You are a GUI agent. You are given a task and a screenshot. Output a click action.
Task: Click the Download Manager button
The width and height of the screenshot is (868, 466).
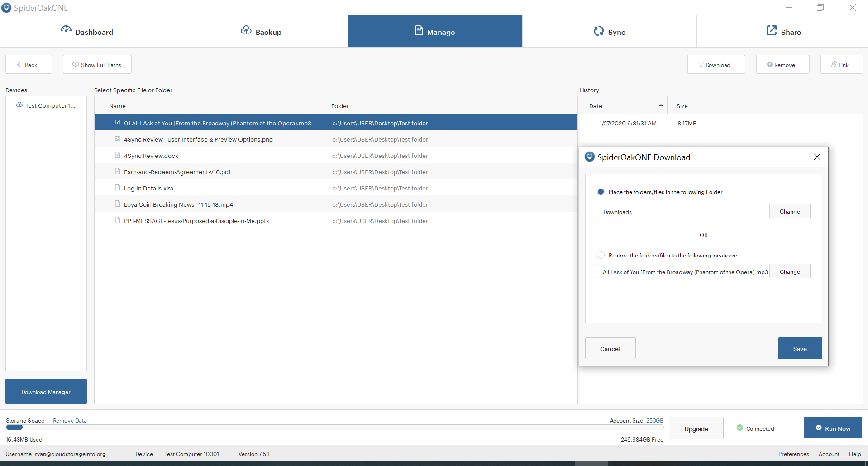pyautogui.click(x=46, y=391)
